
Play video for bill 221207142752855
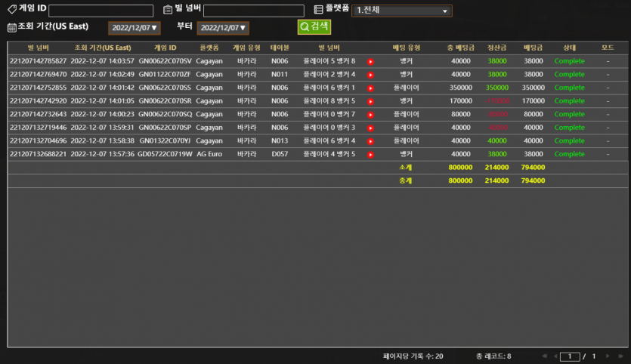click(x=370, y=88)
